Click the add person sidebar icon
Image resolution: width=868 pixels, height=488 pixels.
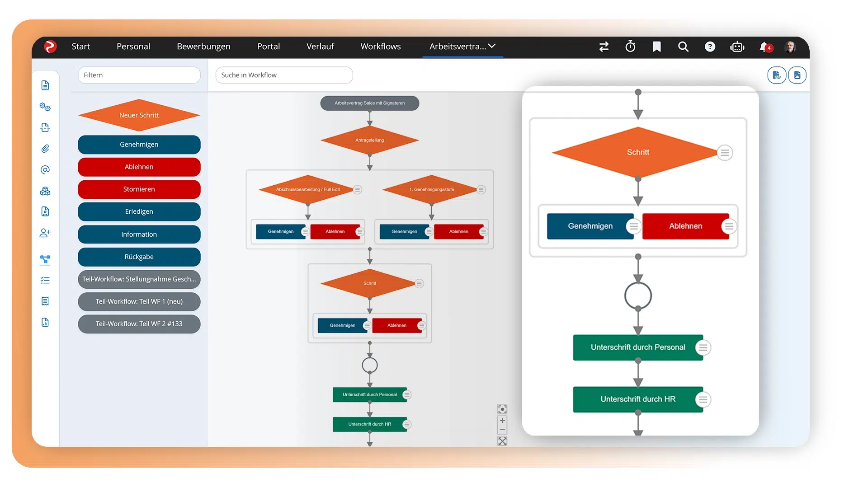click(x=45, y=233)
